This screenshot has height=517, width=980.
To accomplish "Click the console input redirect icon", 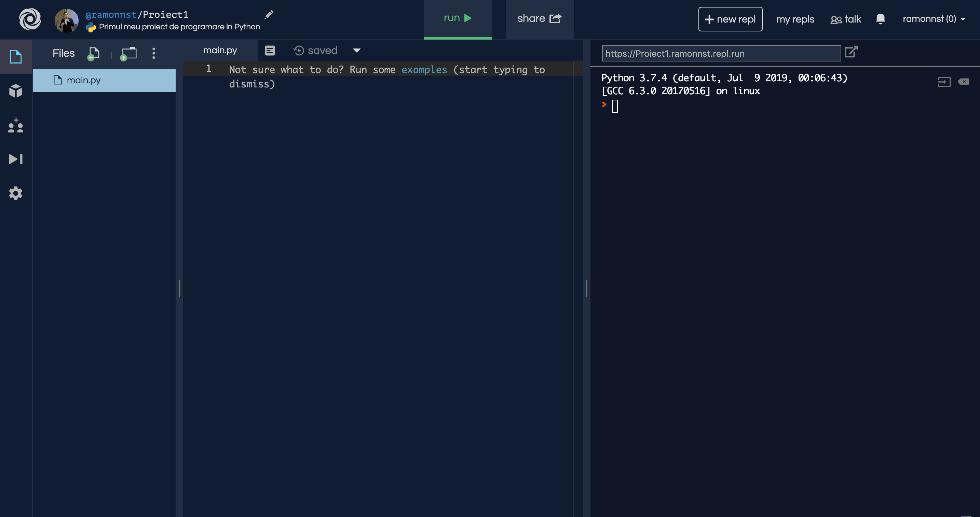I will pyautogui.click(x=944, y=82).
